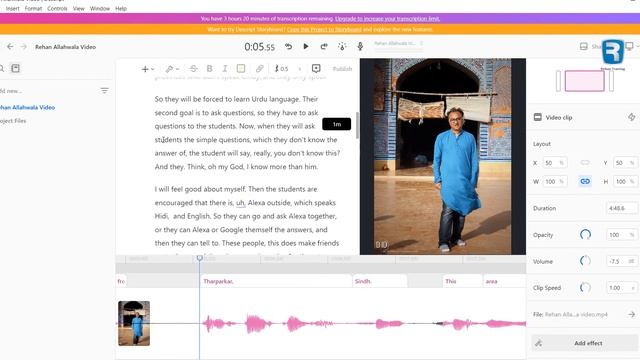Click the microphone record icon
Screen dimensions: 640x360
pos(360,47)
